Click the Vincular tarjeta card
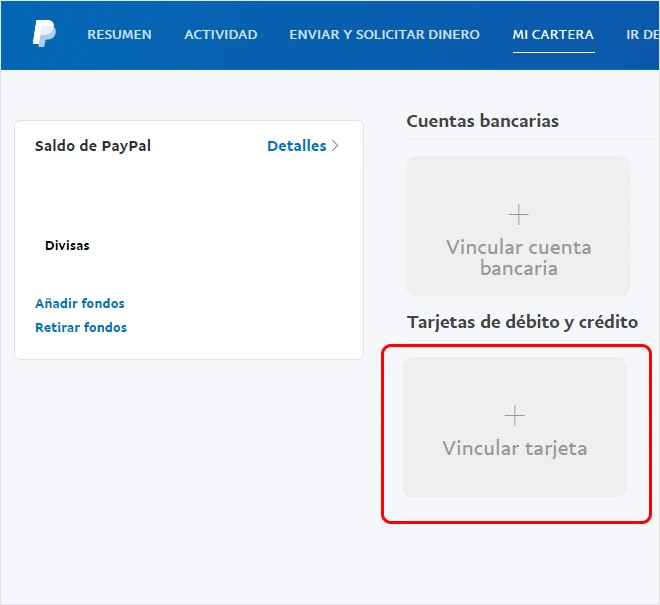This screenshot has height=605, width=660. point(514,427)
